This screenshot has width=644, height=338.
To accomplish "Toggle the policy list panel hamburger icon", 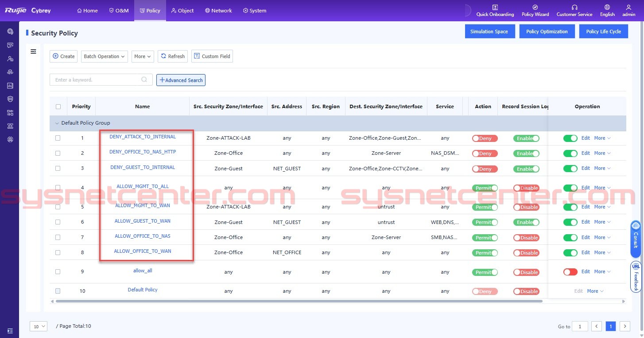I will point(33,51).
